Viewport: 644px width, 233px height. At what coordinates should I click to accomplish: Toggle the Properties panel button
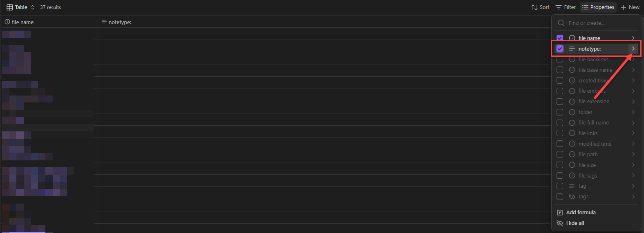tap(598, 7)
